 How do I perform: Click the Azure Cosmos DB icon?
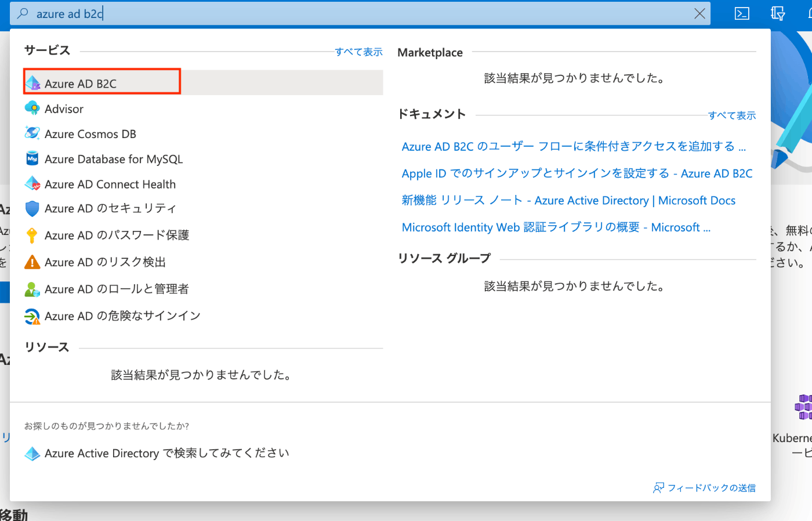[32, 133]
